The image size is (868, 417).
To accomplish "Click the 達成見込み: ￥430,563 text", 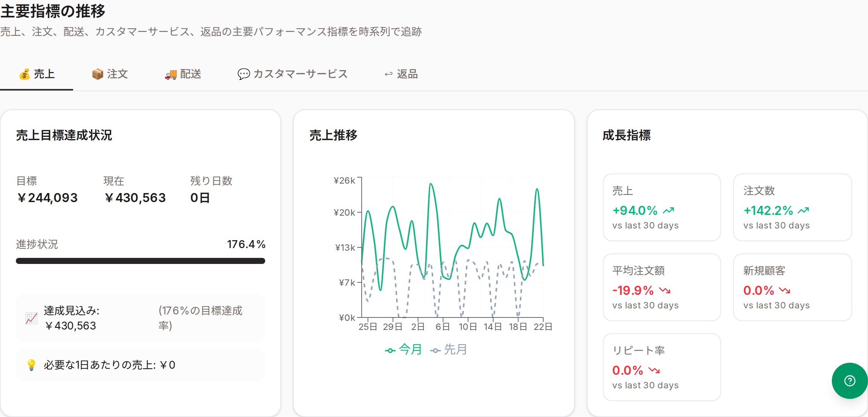I will tap(72, 318).
